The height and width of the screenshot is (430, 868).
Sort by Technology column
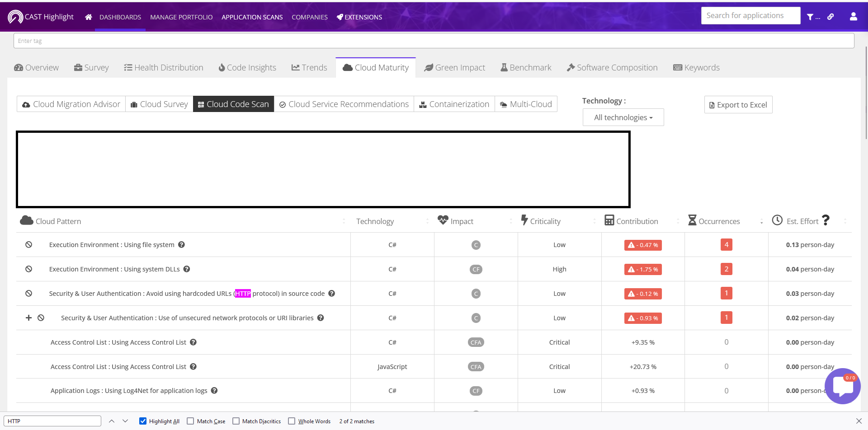click(x=427, y=221)
